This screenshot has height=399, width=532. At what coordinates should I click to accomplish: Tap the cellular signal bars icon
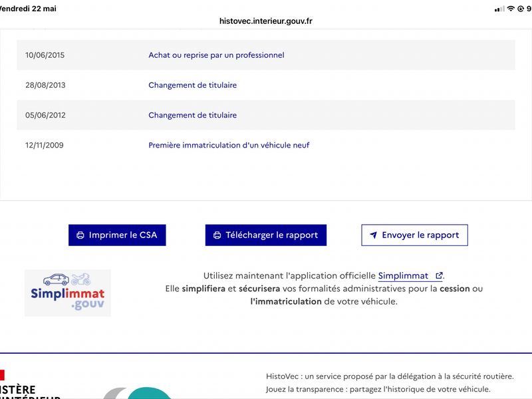(x=499, y=9)
